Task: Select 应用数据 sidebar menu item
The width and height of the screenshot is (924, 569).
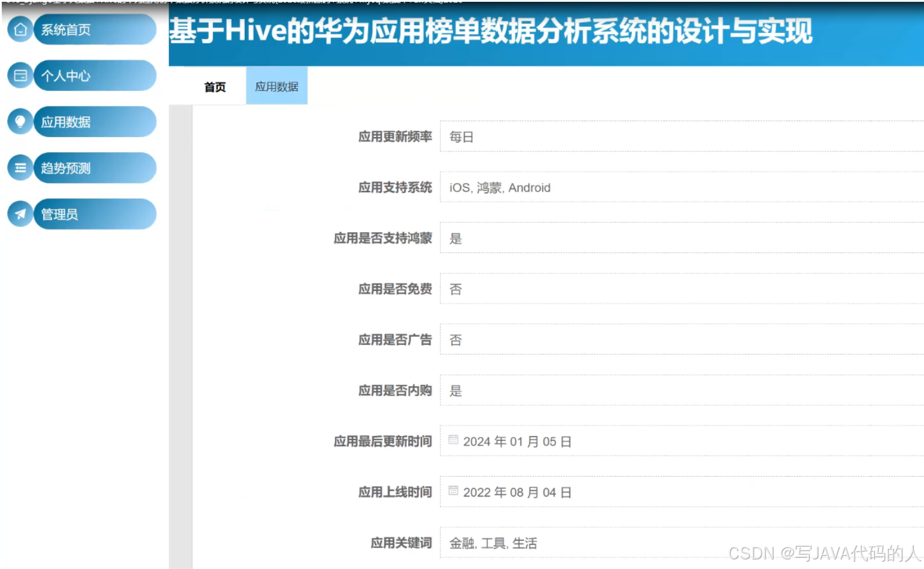Action: [95, 122]
